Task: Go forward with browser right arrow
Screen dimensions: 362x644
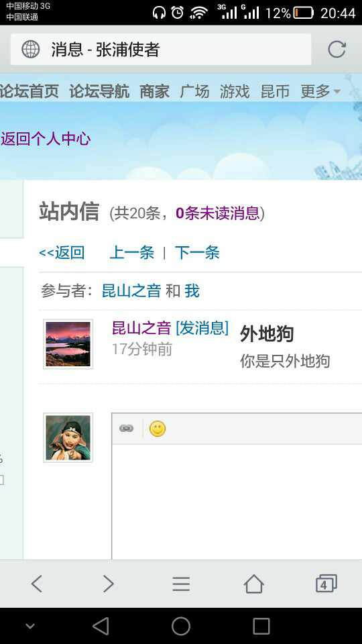Action: click(109, 583)
